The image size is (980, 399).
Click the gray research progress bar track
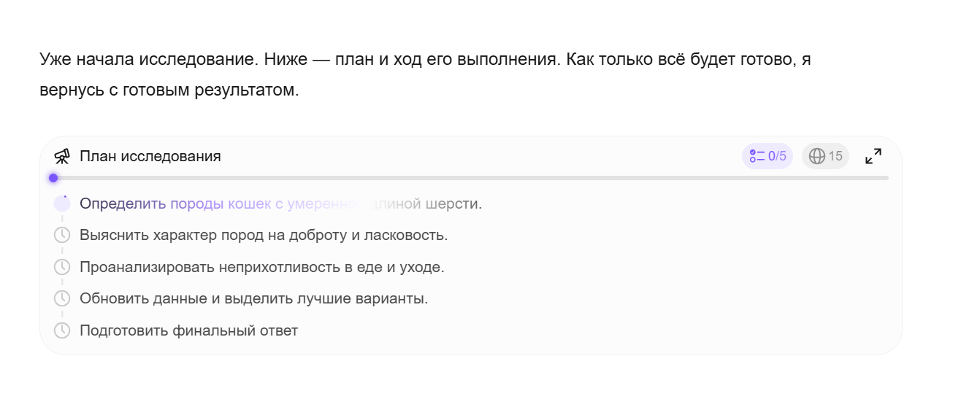pos(467,178)
